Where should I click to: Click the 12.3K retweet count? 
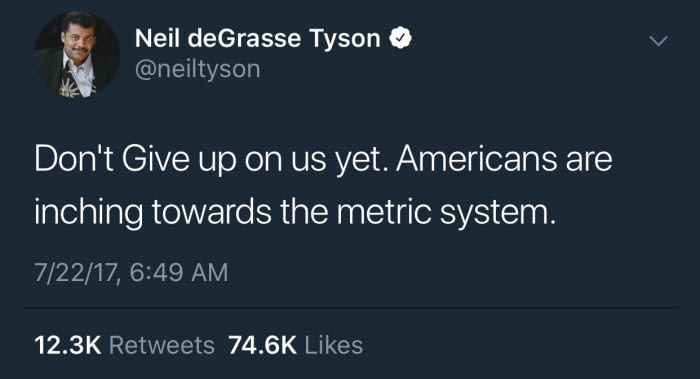[68, 346]
